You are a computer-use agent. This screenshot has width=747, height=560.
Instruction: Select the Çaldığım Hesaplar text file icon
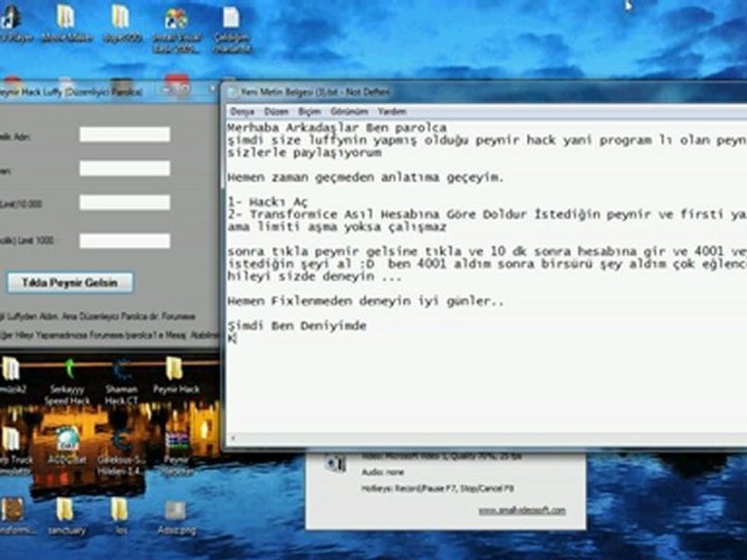click(232, 30)
